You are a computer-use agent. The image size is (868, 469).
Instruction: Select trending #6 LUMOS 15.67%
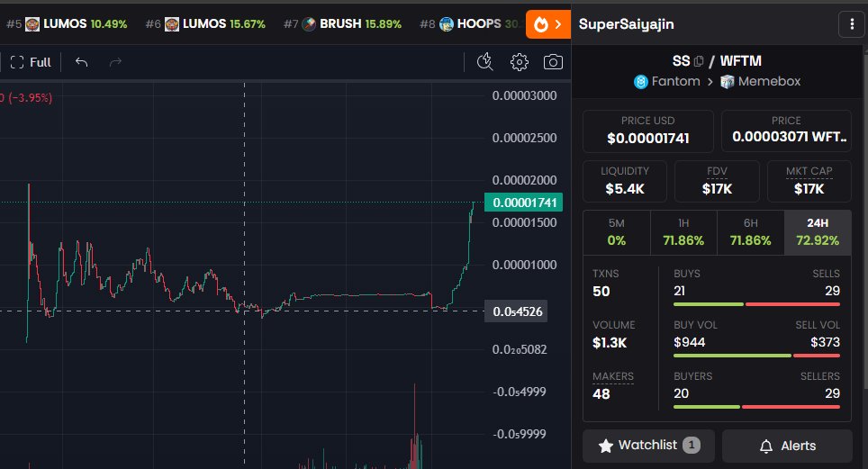205,23
